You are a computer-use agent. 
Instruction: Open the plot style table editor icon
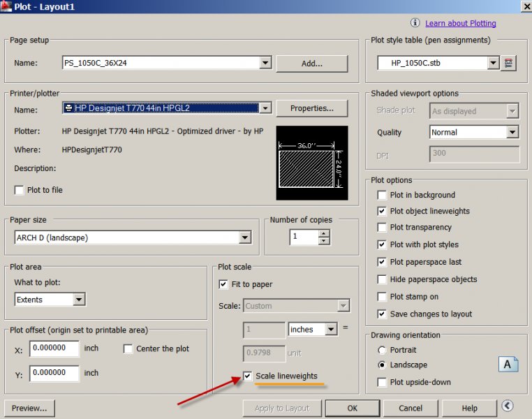pyautogui.click(x=508, y=63)
